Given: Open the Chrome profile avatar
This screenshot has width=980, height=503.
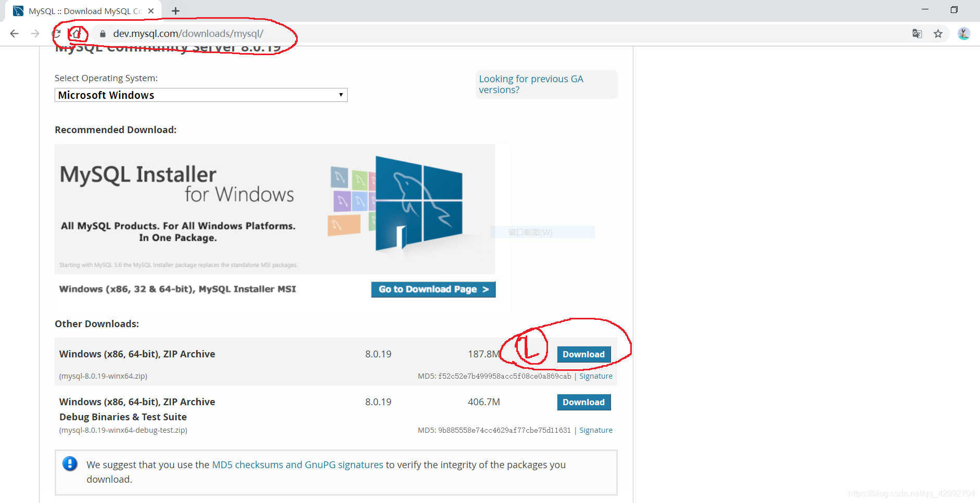Looking at the screenshot, I should pyautogui.click(x=964, y=34).
